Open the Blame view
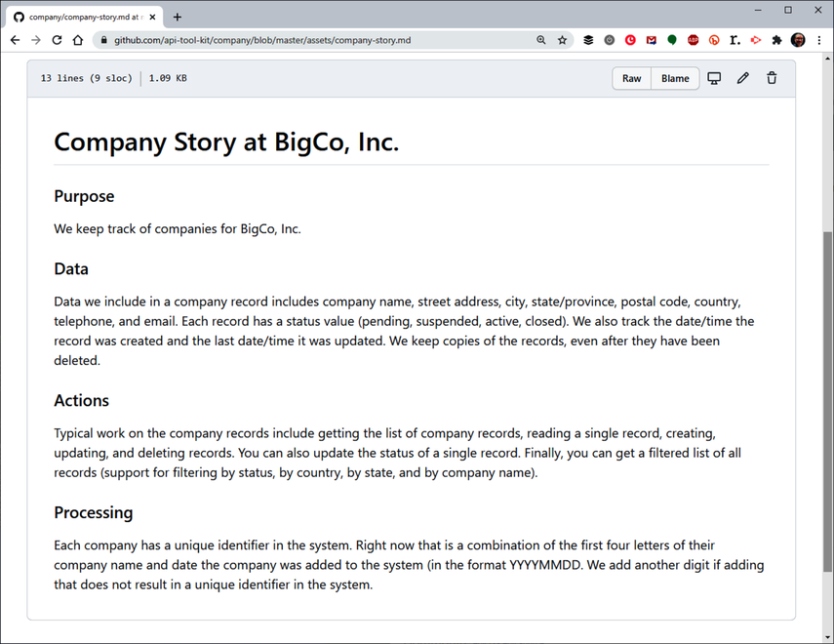834x644 pixels. click(x=675, y=78)
